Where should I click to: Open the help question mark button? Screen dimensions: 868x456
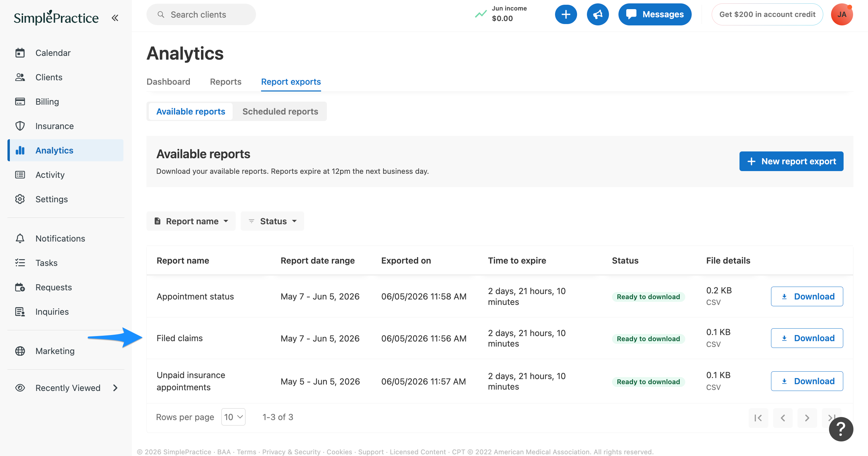tap(841, 429)
